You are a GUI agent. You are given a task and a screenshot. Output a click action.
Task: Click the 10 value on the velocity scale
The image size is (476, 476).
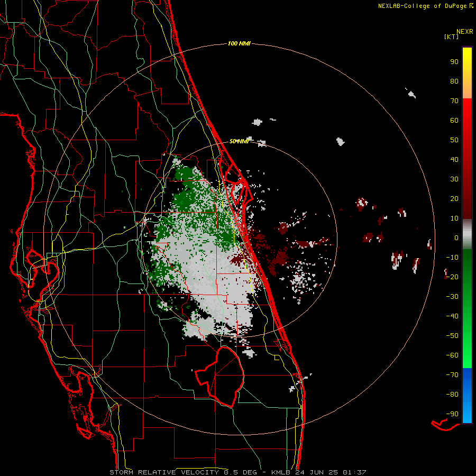pos(454,218)
